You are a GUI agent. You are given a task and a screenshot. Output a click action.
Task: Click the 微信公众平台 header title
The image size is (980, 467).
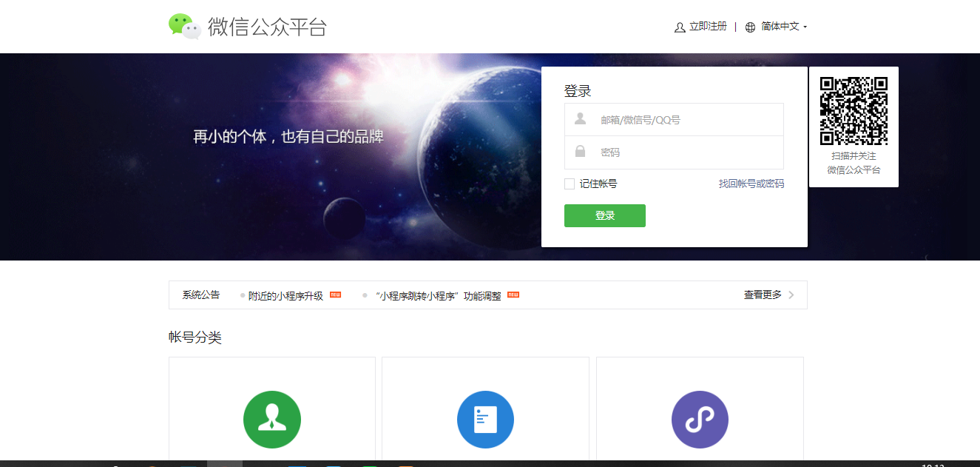point(267,27)
